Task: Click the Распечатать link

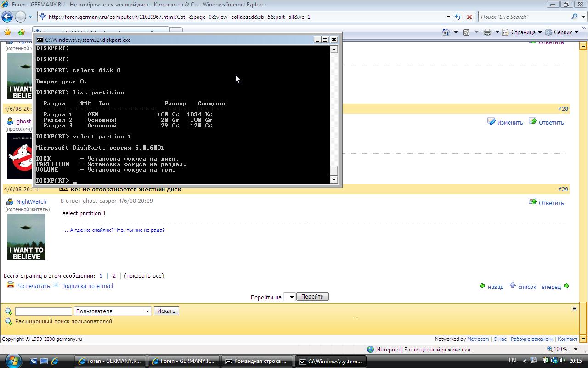Action: (x=33, y=286)
